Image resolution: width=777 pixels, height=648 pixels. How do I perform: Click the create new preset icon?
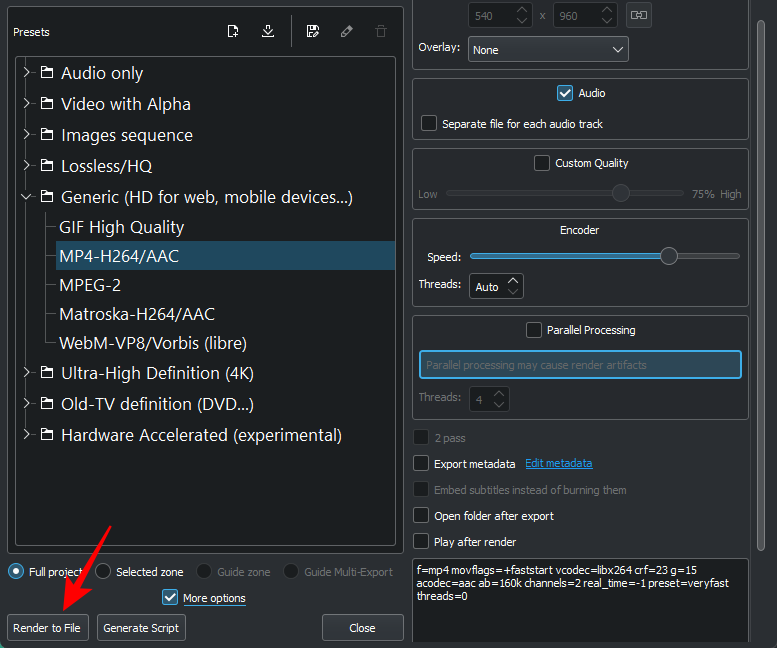pos(233,31)
